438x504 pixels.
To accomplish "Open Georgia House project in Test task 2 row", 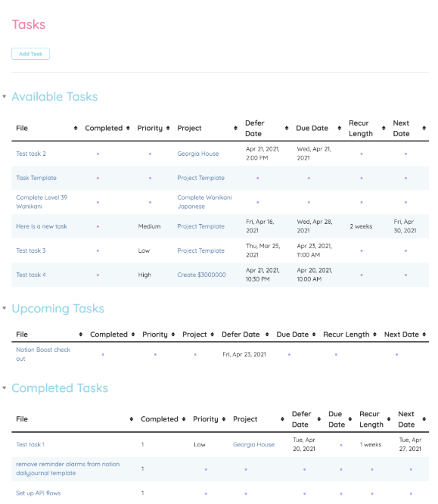I will [198, 154].
